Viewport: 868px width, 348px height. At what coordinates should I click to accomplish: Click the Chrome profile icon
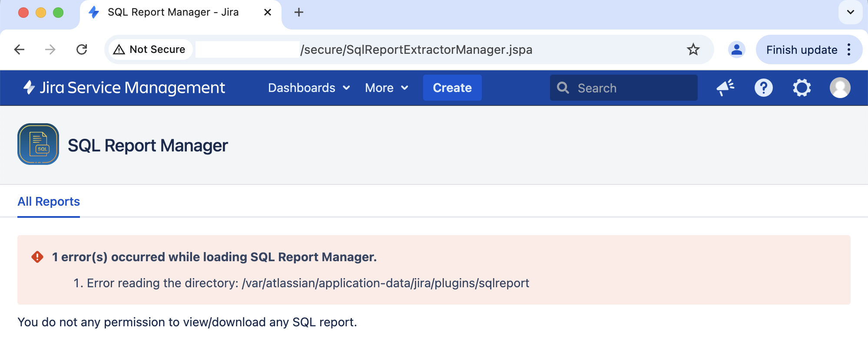pyautogui.click(x=736, y=50)
